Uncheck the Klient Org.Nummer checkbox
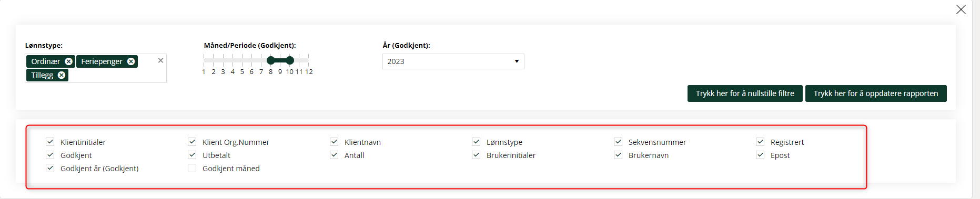The image size is (980, 199). (x=192, y=142)
